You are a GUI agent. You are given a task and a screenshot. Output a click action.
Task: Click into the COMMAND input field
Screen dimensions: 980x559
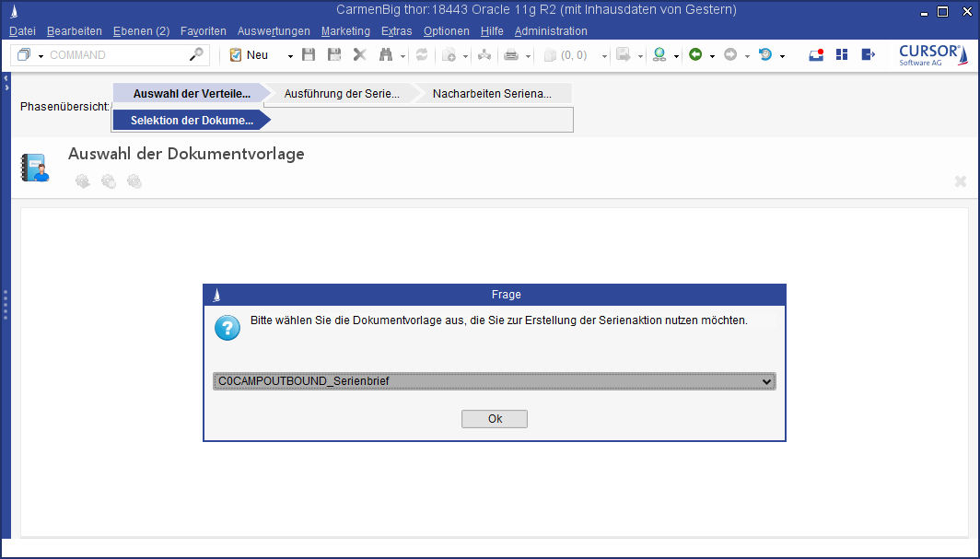(x=115, y=55)
